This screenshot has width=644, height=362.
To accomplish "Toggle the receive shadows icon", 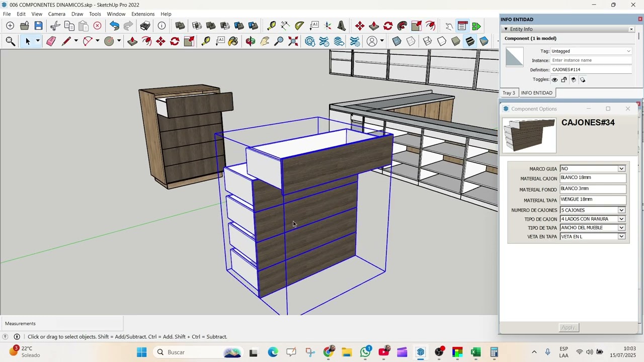I will pyautogui.click(x=574, y=79).
